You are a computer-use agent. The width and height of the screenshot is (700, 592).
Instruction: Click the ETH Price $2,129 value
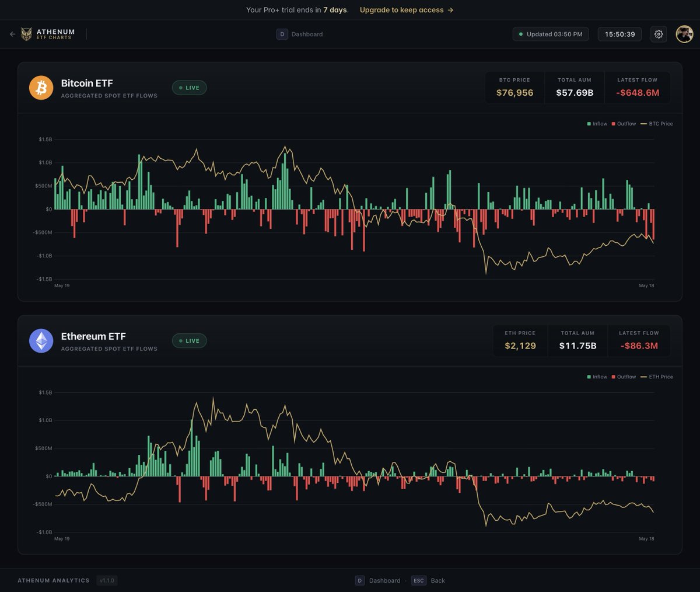tap(520, 346)
